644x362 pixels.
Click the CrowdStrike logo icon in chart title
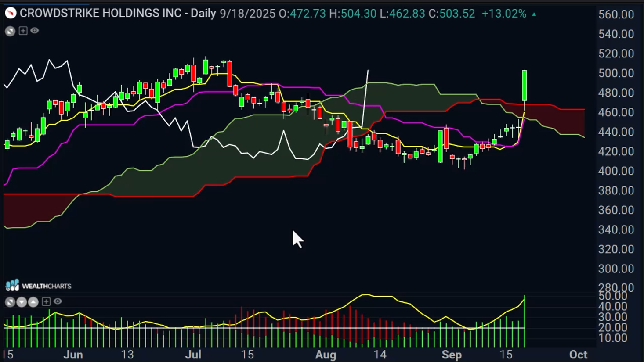(x=11, y=13)
